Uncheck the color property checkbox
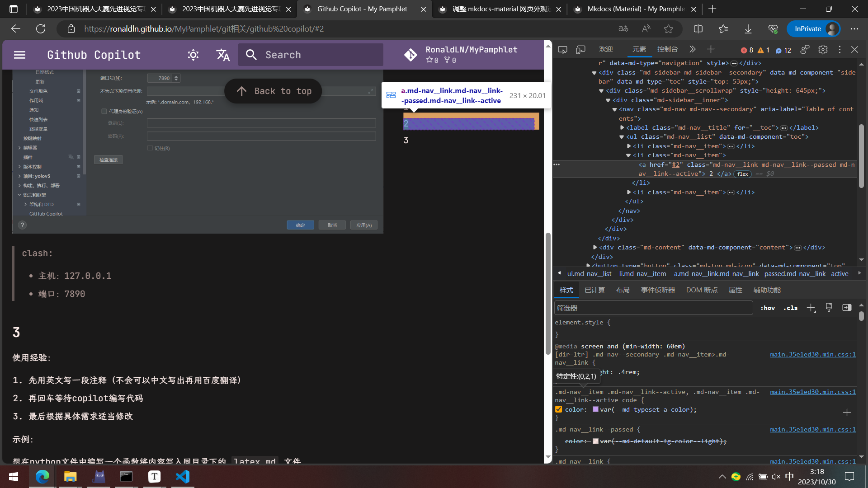The image size is (868, 488). pos(559,409)
